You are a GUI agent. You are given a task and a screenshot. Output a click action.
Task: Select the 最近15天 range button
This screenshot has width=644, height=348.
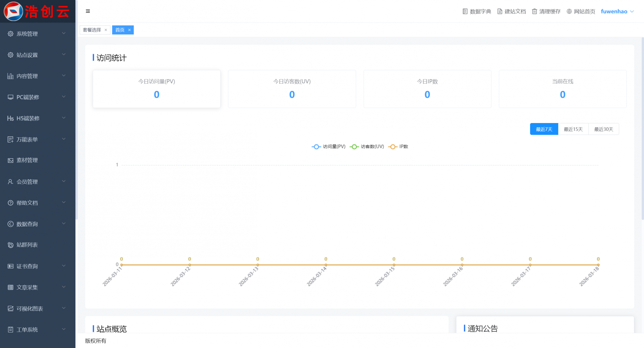pos(573,129)
